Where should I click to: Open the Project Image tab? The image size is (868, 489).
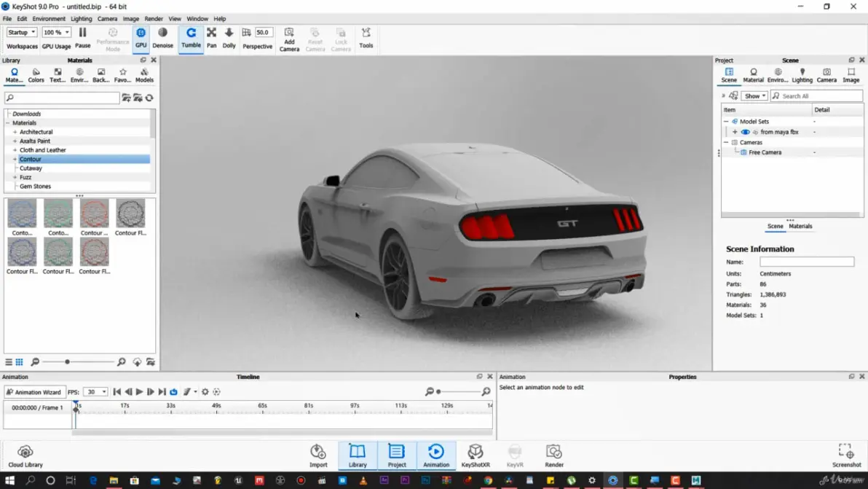[851, 75]
